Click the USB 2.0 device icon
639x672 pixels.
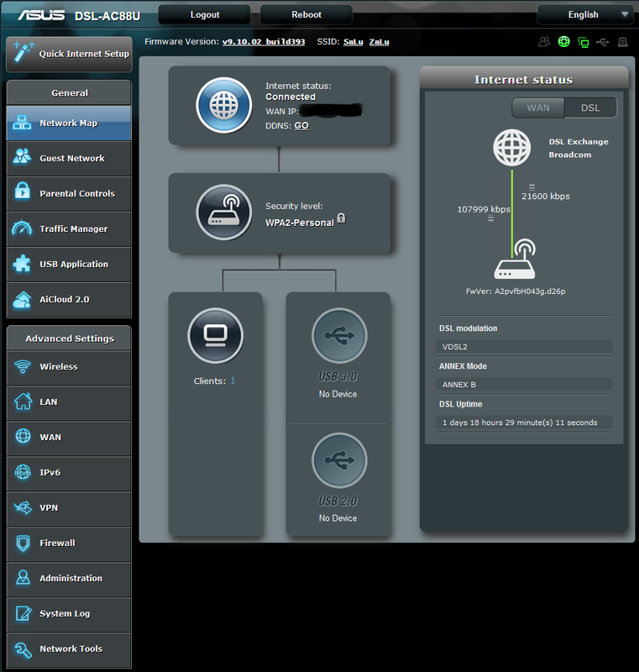[x=339, y=460]
